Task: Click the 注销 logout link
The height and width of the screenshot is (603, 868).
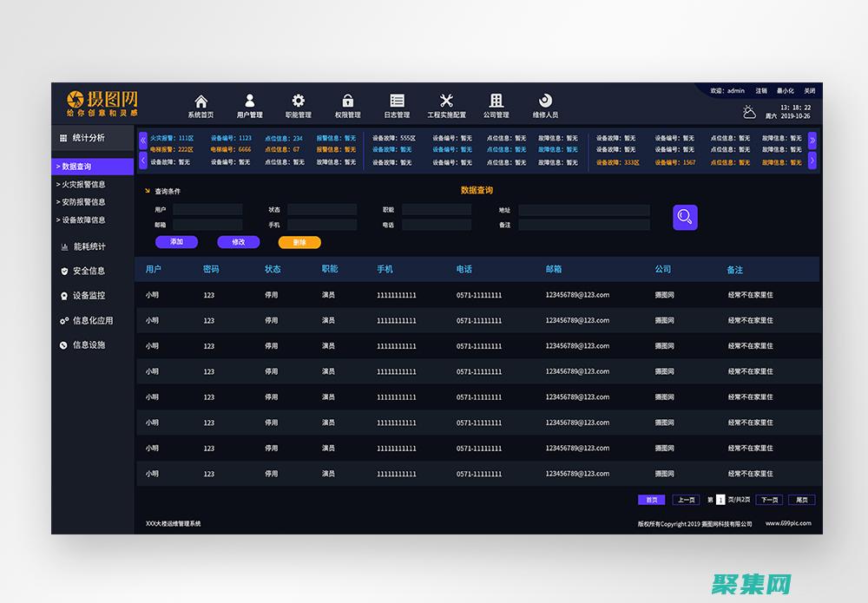Action: [762, 90]
